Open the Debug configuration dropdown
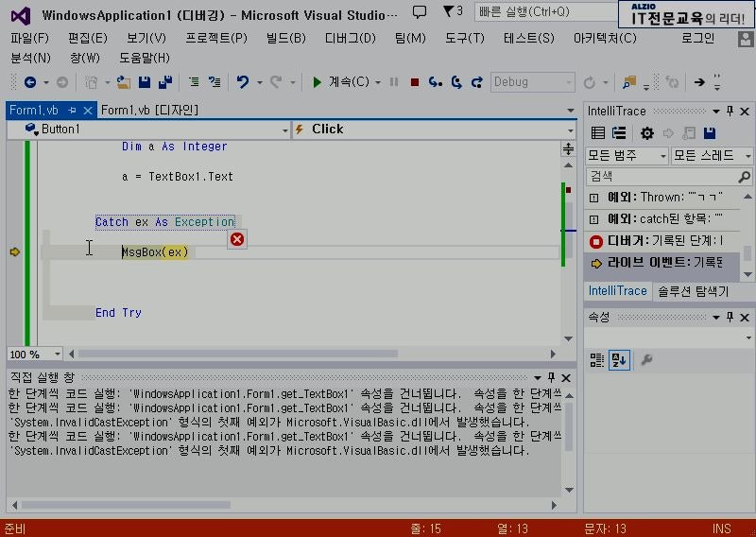This screenshot has width=756, height=537. 532,82
